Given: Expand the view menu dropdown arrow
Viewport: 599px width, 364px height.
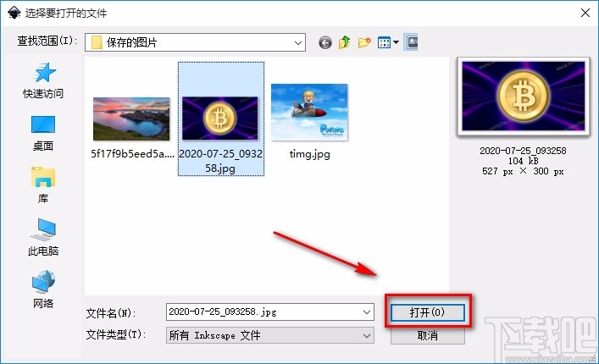Looking at the screenshot, I should coord(396,42).
